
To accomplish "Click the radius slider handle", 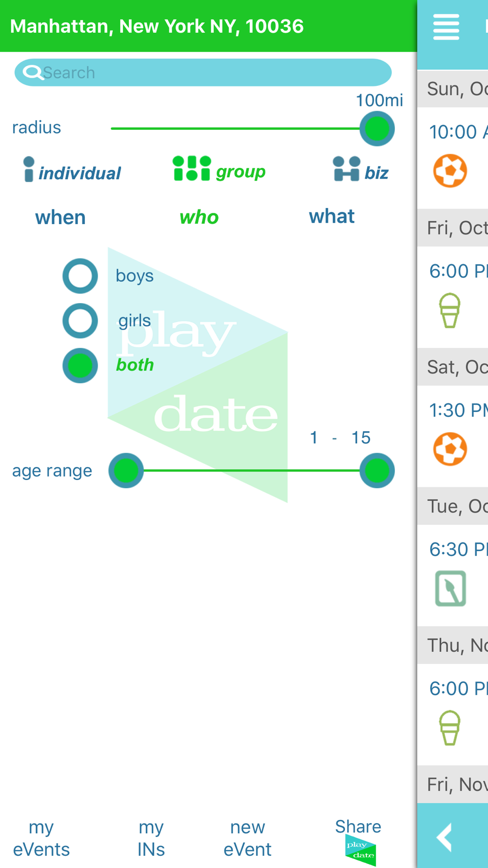I will pyautogui.click(x=377, y=129).
